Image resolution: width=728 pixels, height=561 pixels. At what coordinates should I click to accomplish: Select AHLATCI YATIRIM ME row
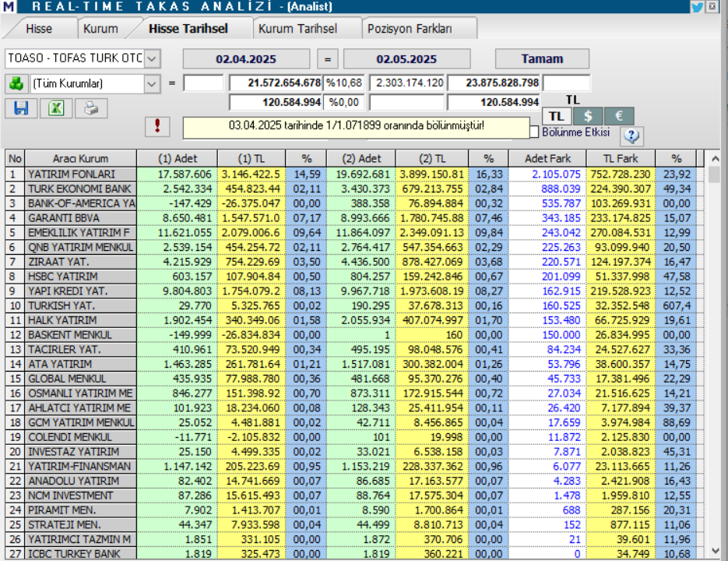[355, 408]
